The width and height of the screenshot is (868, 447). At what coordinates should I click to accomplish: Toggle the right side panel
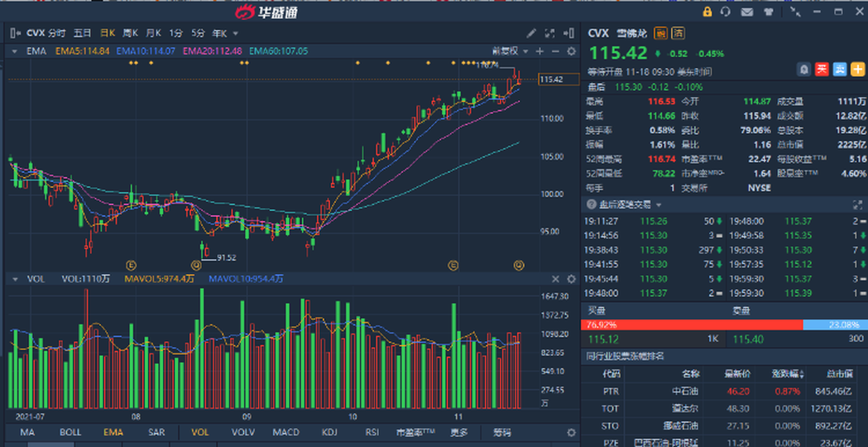point(569,33)
